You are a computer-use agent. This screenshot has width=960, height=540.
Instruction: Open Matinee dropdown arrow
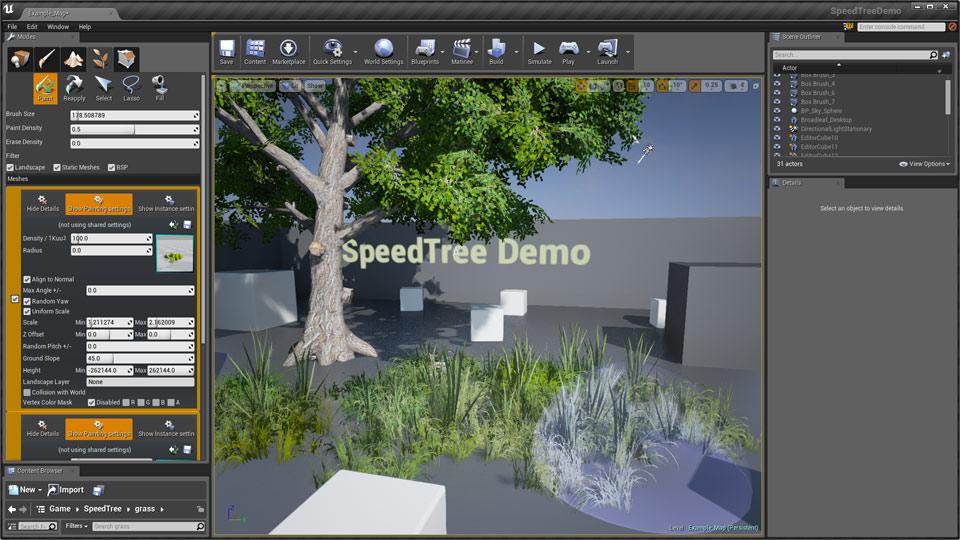[477, 52]
